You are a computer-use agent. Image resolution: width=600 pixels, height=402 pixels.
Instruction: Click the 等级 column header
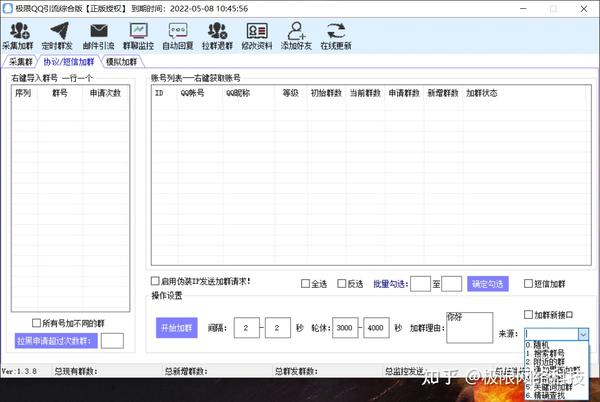click(x=291, y=93)
